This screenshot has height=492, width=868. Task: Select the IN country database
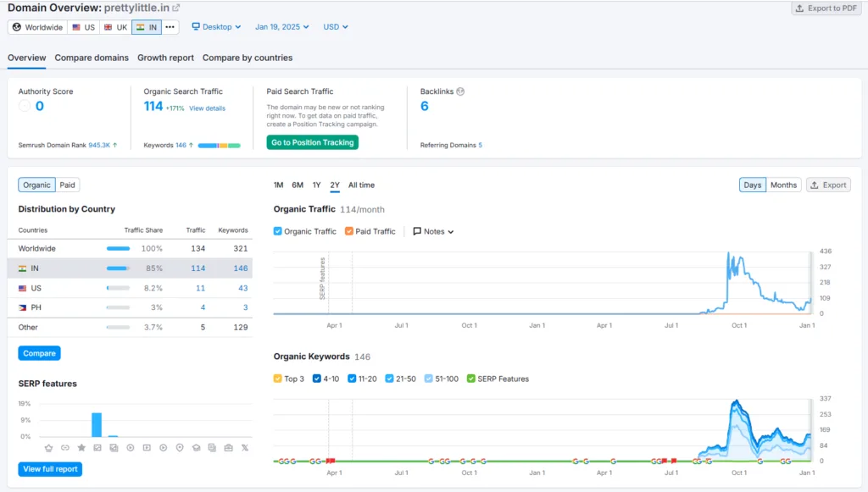click(x=147, y=27)
